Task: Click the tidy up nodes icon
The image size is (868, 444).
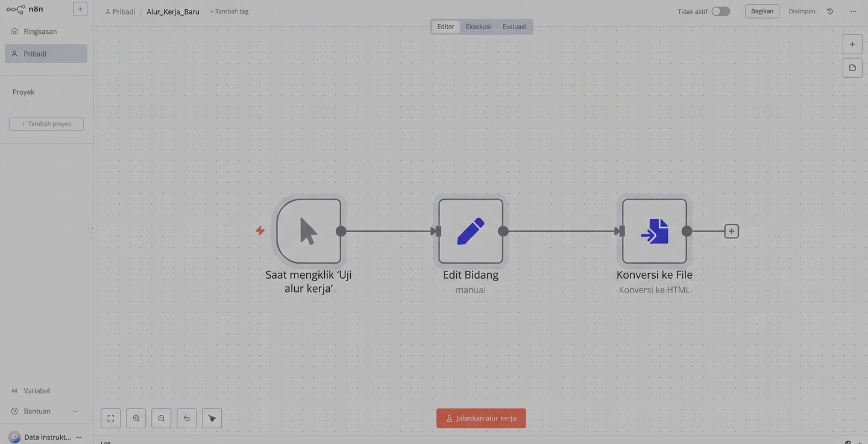Action: point(212,418)
